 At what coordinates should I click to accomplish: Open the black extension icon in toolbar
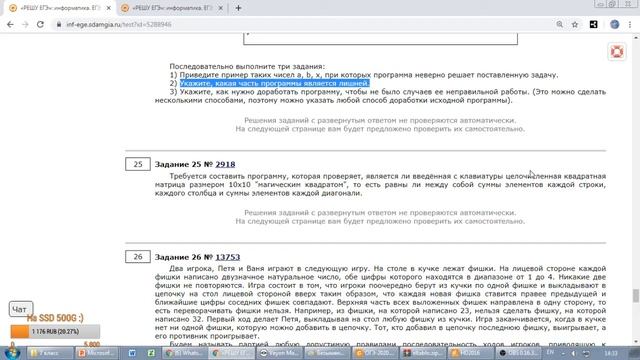(x=593, y=24)
